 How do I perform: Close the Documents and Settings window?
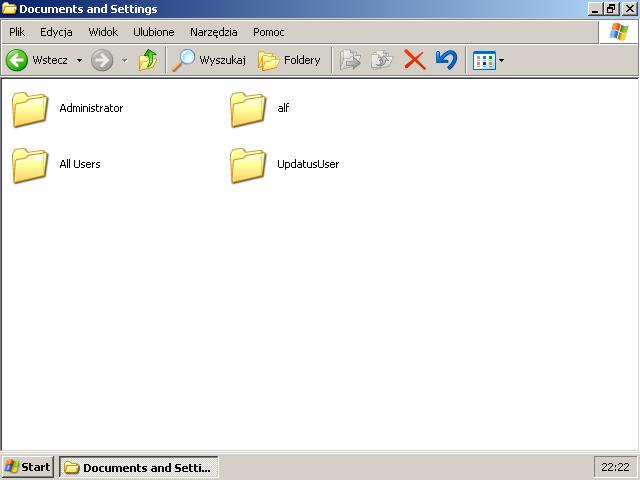(x=630, y=9)
